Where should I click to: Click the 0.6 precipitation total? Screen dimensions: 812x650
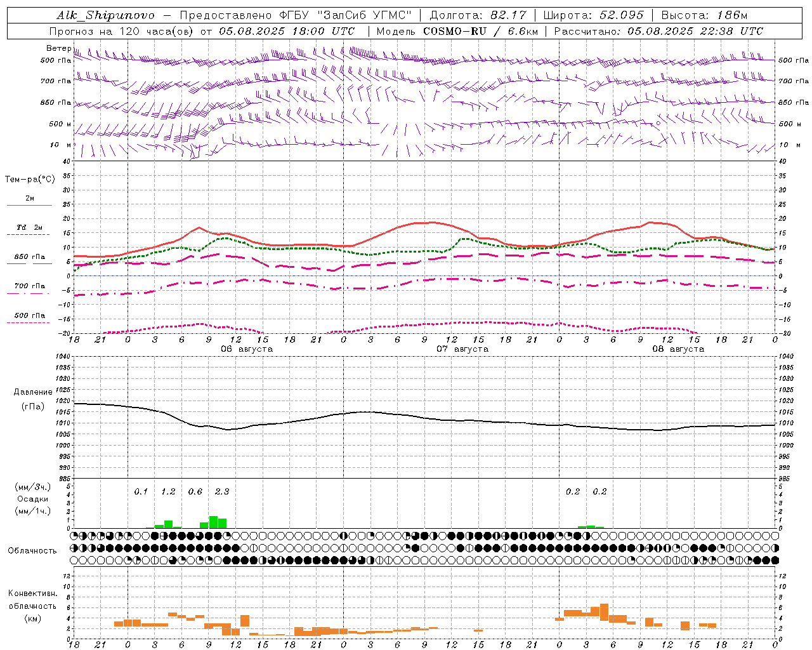click(195, 491)
